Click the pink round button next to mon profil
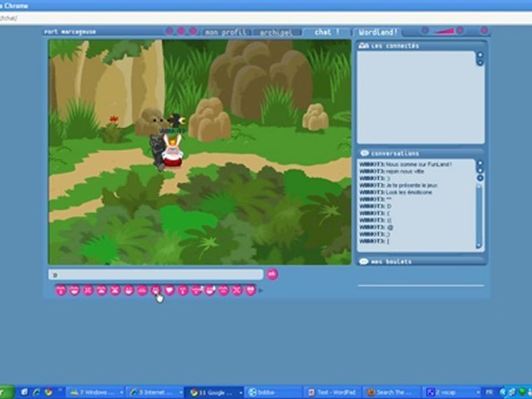The image size is (532, 399). click(x=193, y=31)
